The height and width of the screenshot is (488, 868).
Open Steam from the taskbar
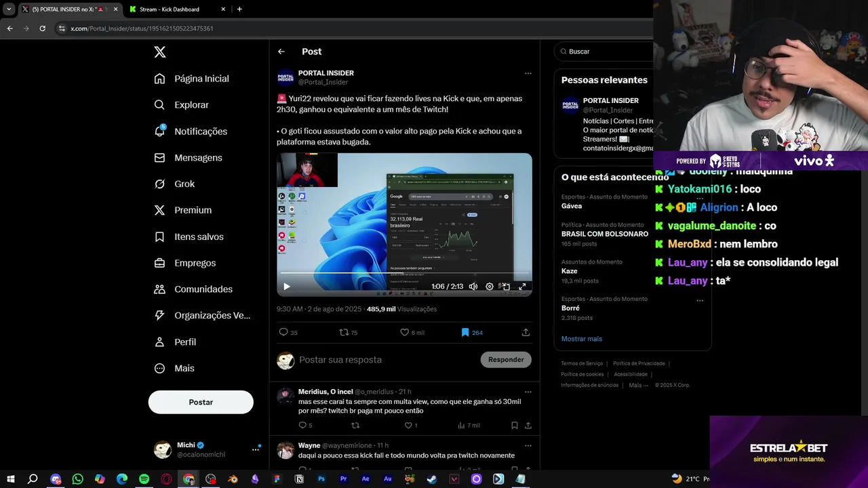tap(432, 479)
